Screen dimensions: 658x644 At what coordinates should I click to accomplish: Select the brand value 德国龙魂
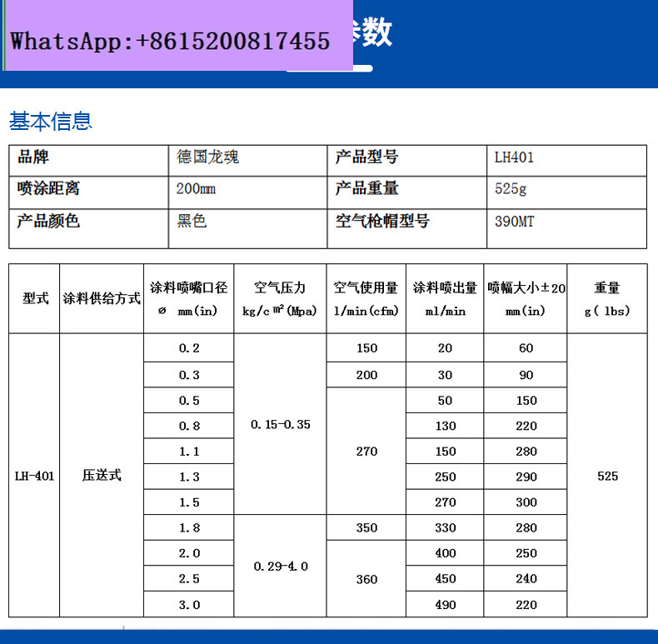coord(207,157)
